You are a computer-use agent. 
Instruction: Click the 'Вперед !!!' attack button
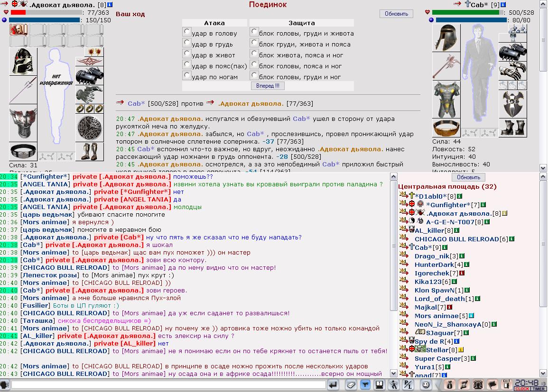click(268, 86)
